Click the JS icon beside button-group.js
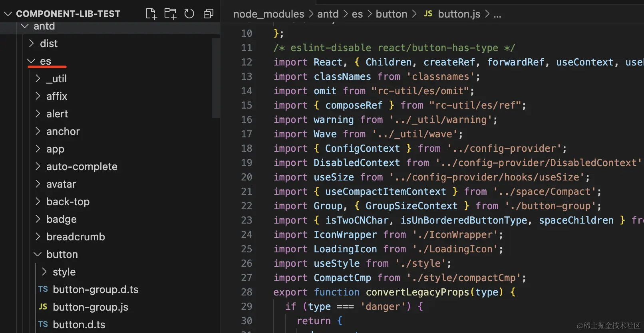Image resolution: width=644 pixels, height=333 pixels. (x=43, y=307)
